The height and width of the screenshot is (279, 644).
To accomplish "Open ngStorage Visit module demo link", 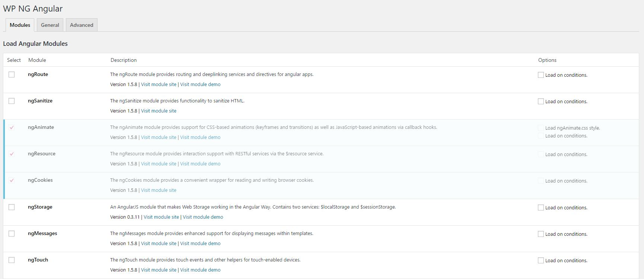I will tap(203, 217).
